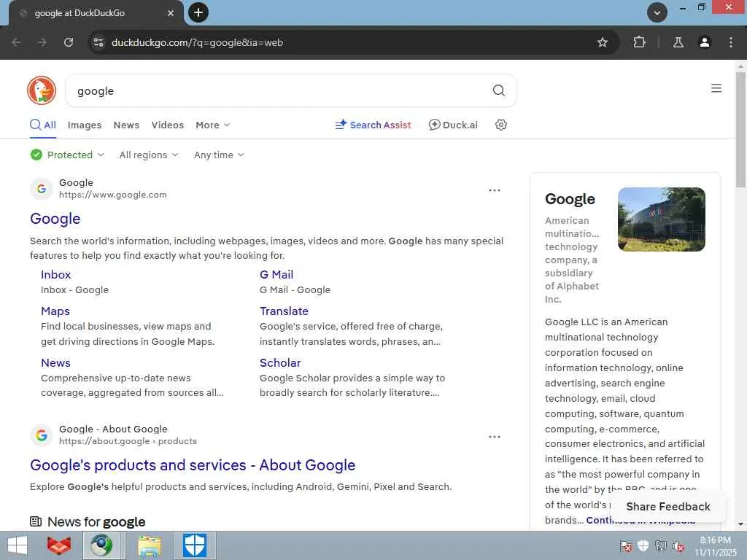Screen dimensions: 747x560
Task: Open the Chrome Labs flask icon
Action: pyautogui.click(x=678, y=42)
